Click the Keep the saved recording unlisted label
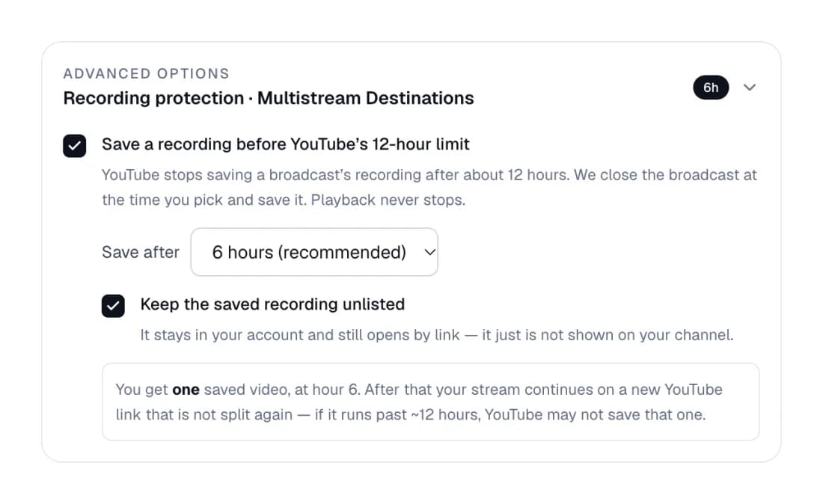Viewport: 823px width, 504px height. click(x=272, y=304)
